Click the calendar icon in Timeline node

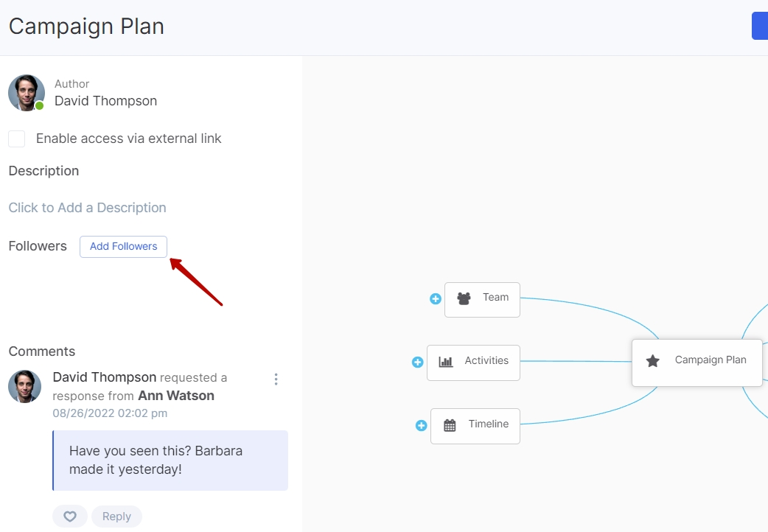pos(450,425)
